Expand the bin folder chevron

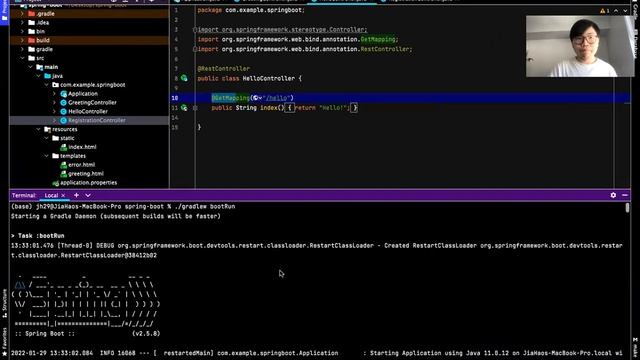[22, 31]
